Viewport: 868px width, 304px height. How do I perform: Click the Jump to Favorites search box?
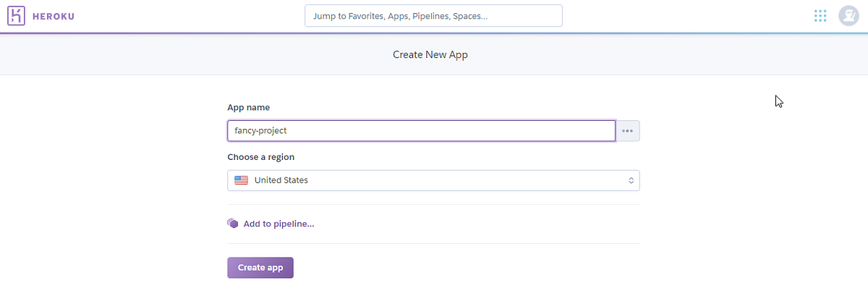[x=433, y=16]
